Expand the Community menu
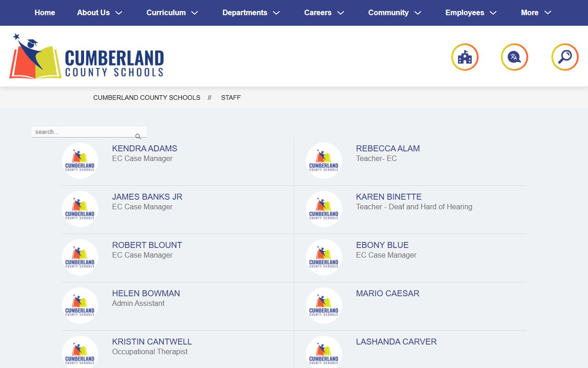Viewport: 588px width, 368px height. click(395, 13)
